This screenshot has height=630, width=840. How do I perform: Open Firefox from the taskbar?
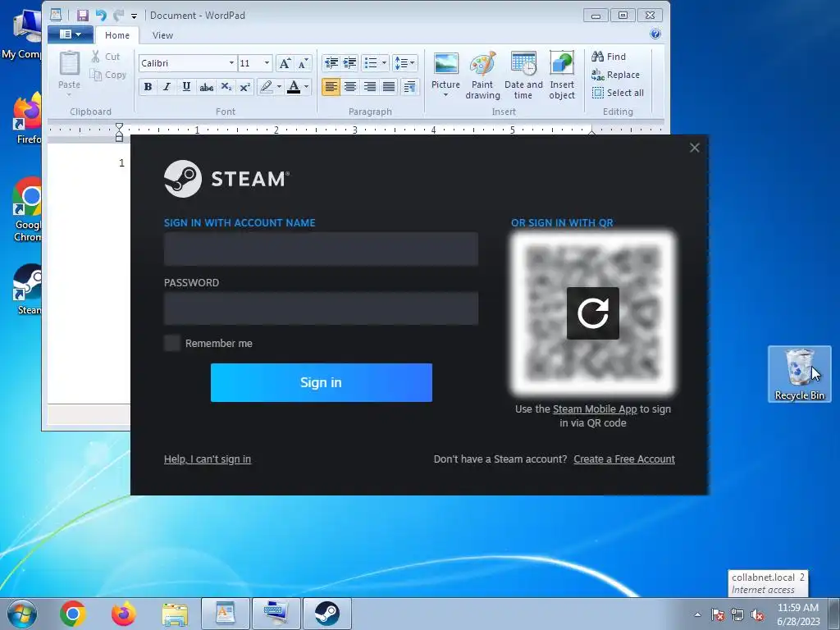pos(124,614)
